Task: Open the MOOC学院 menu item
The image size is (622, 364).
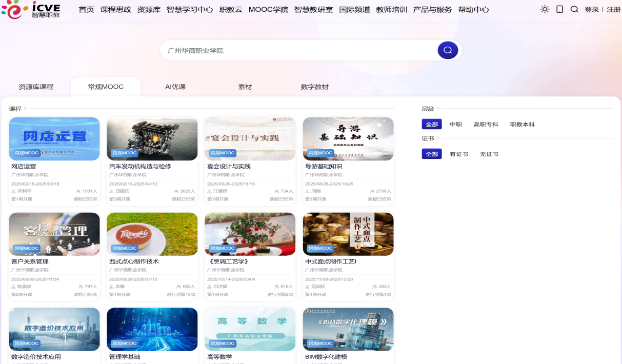Action: (x=268, y=10)
